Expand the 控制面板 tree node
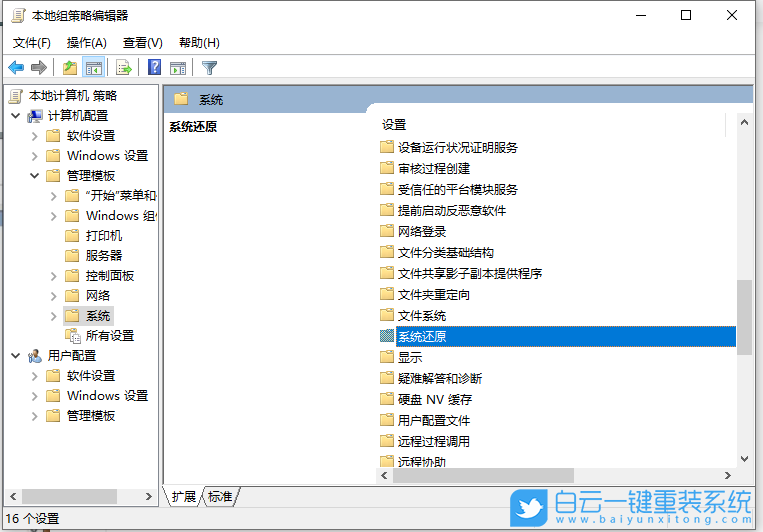The image size is (763, 532). (x=54, y=276)
